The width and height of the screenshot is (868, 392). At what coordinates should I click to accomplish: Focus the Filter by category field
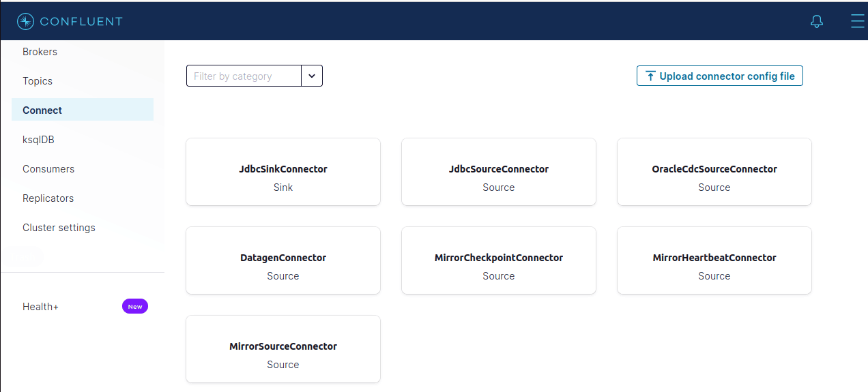pos(244,76)
